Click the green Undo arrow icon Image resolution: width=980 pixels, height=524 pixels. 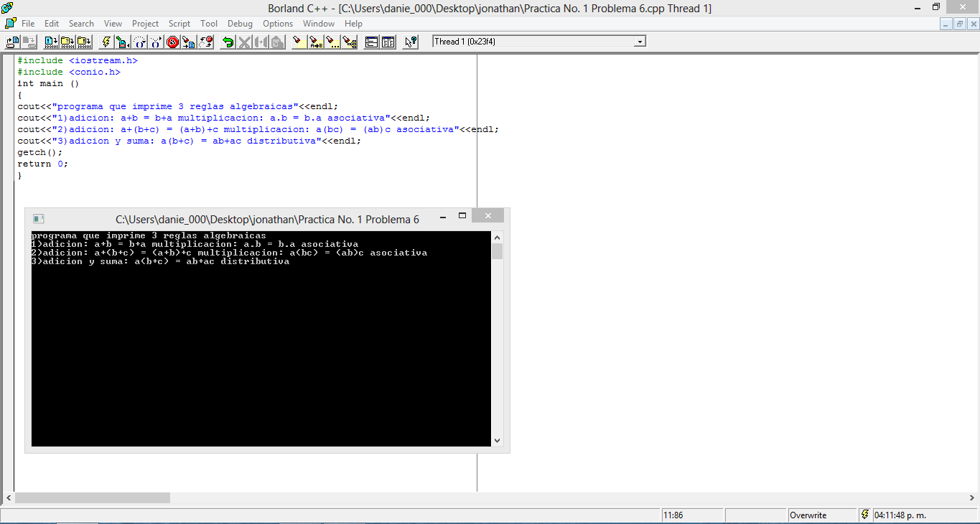point(229,42)
